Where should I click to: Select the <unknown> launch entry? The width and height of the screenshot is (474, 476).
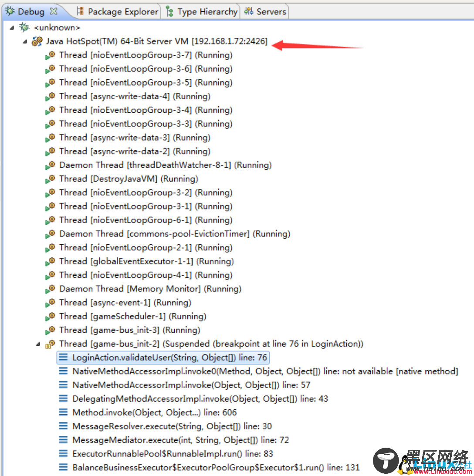[57, 27]
